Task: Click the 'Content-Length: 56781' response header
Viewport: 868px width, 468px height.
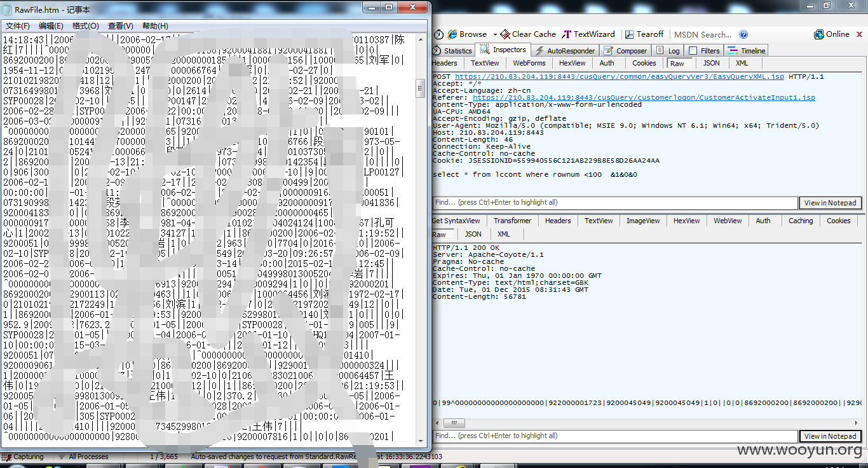Action: [x=479, y=297]
